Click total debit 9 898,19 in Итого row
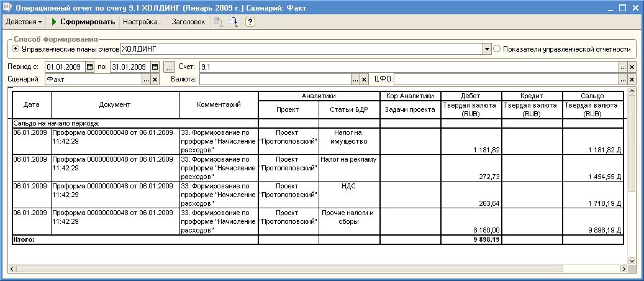 coord(486,239)
